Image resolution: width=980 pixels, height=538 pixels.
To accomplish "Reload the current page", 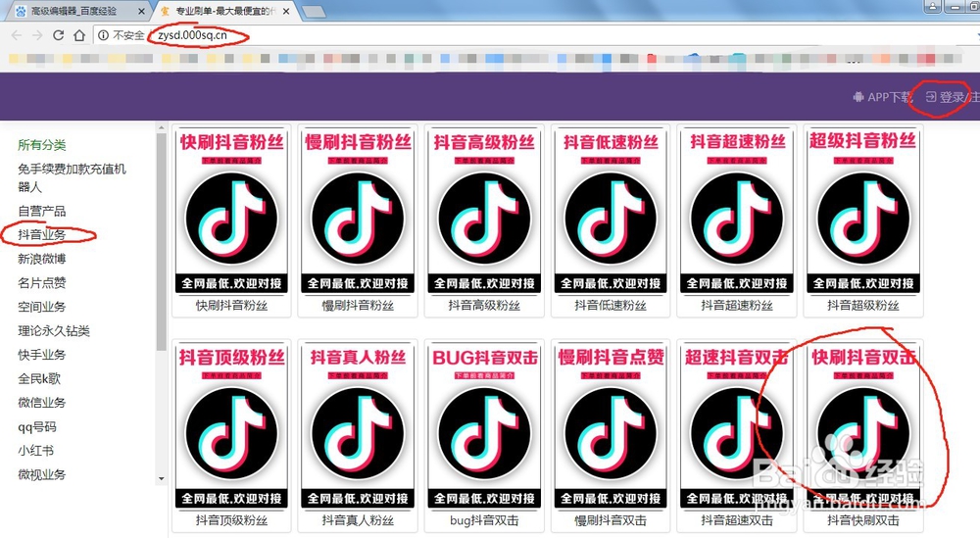I will (58, 35).
